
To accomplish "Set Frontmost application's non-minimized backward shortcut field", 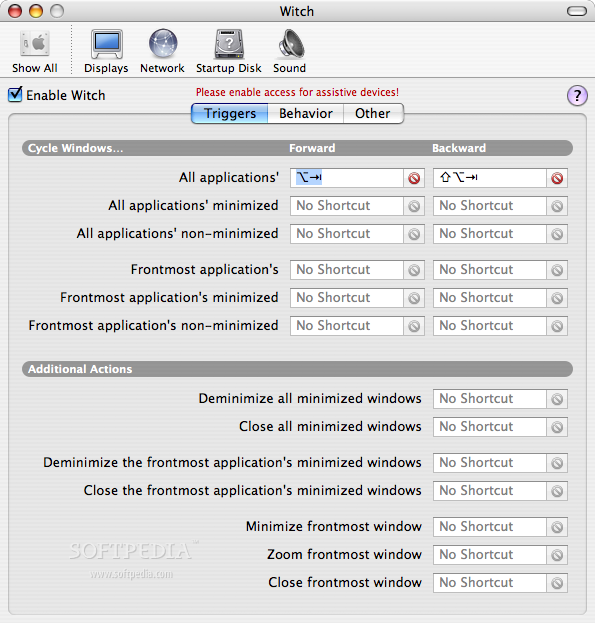I will tap(490, 326).
